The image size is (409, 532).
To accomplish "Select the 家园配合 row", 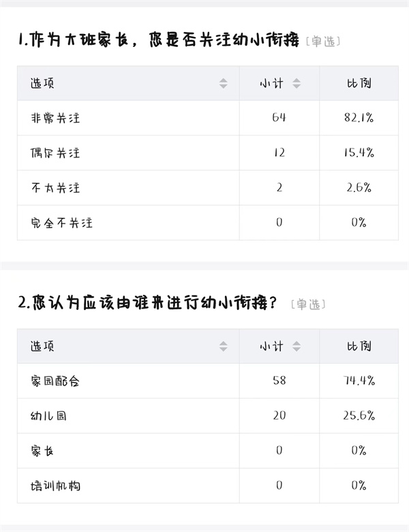I will point(208,381).
